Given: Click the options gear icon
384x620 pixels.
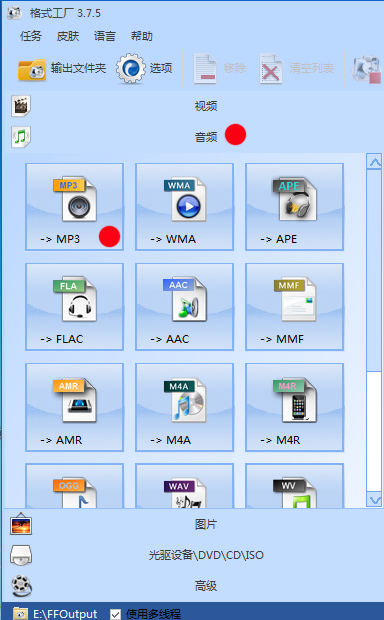Looking at the screenshot, I should click(131, 68).
